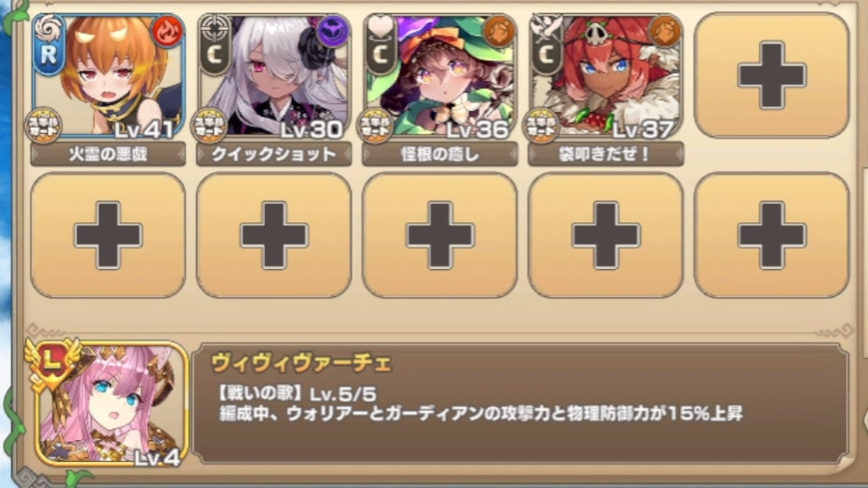The width and height of the screenshot is (868, 488).
Task: Tap the skill card badge on Lv 41 card
Action: [43, 126]
